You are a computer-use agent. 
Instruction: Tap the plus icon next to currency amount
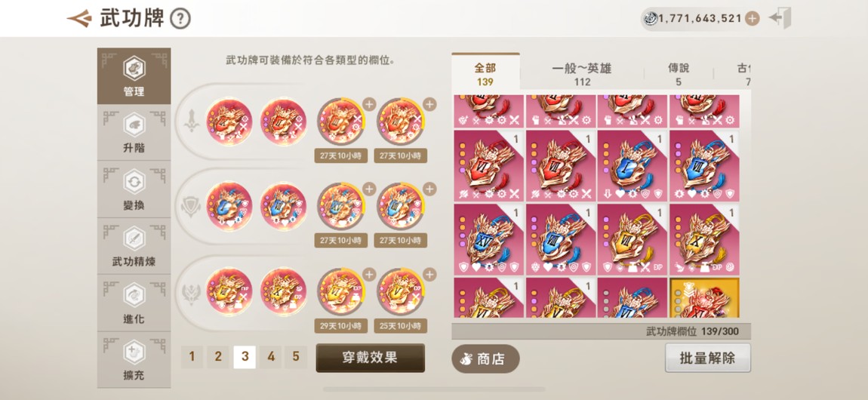(752, 19)
